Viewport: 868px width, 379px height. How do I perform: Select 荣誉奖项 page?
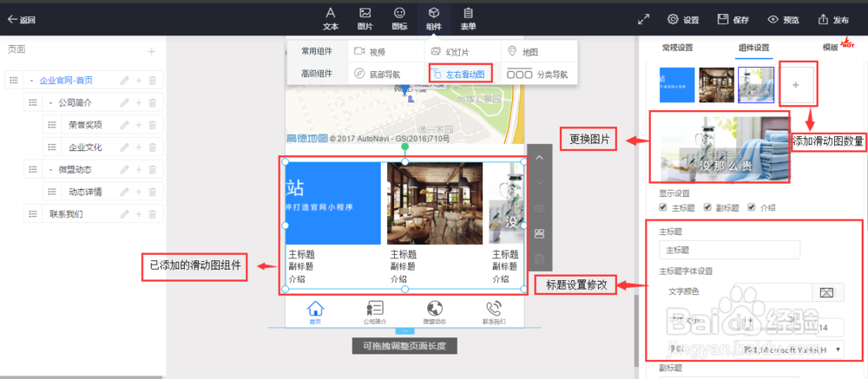[x=85, y=125]
